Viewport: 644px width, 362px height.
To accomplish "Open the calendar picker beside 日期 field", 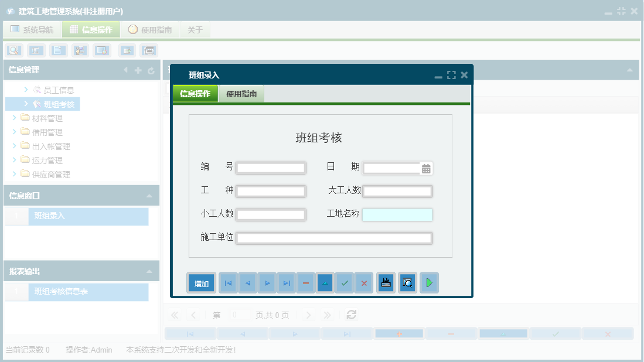I will tap(427, 168).
